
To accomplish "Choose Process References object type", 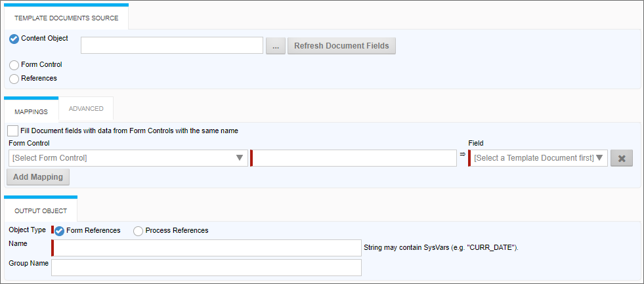I will click(x=138, y=231).
